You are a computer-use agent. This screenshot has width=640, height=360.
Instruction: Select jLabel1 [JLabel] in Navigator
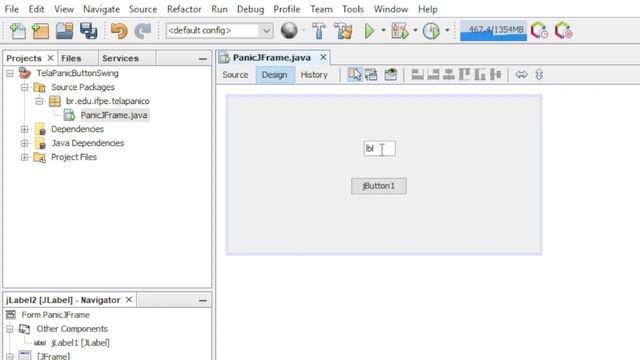click(x=80, y=343)
